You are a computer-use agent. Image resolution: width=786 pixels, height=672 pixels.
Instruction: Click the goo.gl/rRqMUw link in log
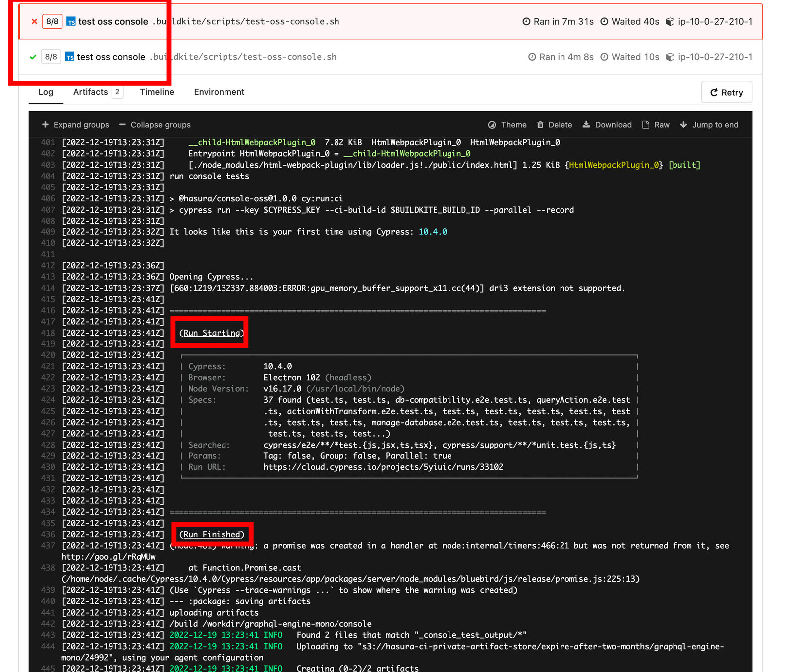point(109,557)
